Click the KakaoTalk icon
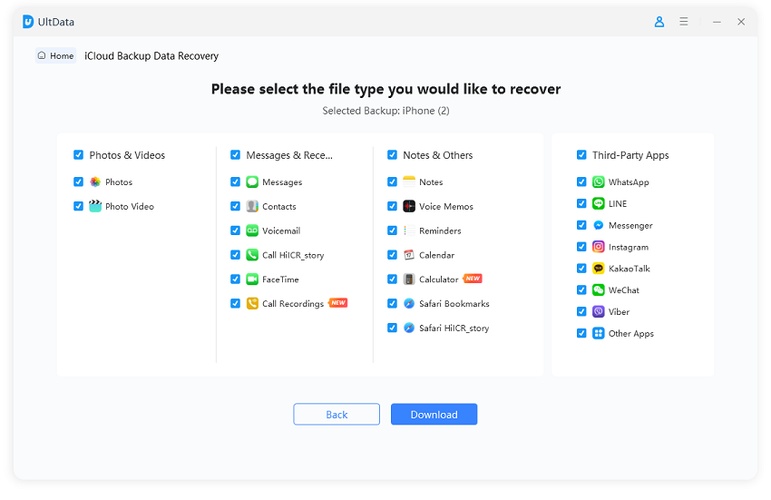Viewport: 771px width, 500px height. [598, 268]
